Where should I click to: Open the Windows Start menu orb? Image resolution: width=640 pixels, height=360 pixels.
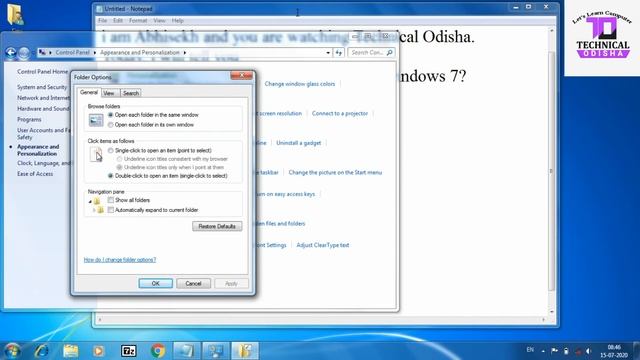point(12,351)
